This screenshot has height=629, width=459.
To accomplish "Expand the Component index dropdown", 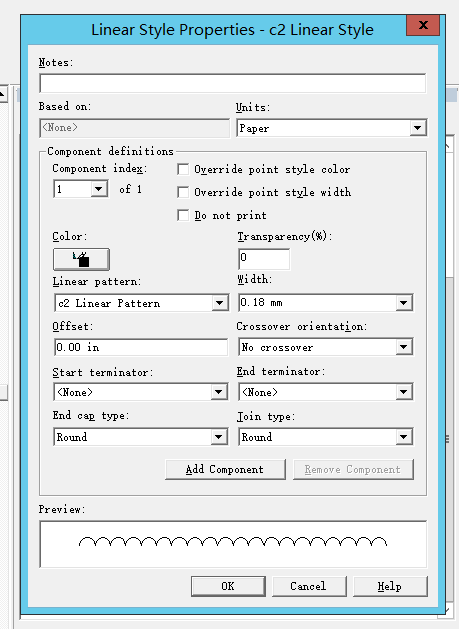I will tap(81, 189).
